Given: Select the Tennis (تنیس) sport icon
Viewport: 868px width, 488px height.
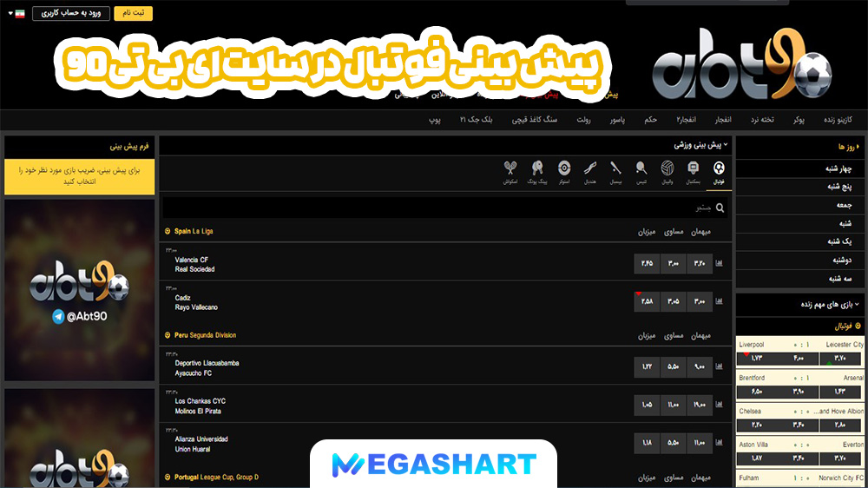Looking at the screenshot, I should [x=641, y=173].
